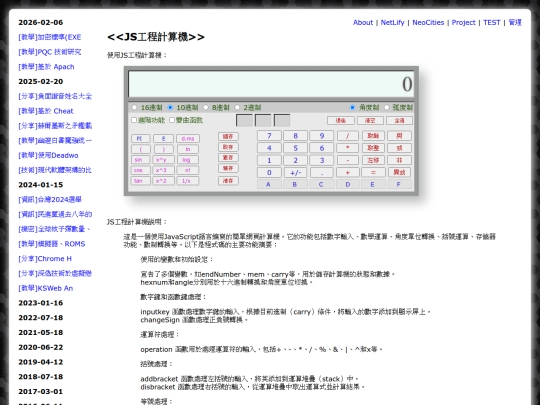Viewport: 540px width, 405px height.
Task: Click the calculator display showing 0
Action: click(x=271, y=84)
